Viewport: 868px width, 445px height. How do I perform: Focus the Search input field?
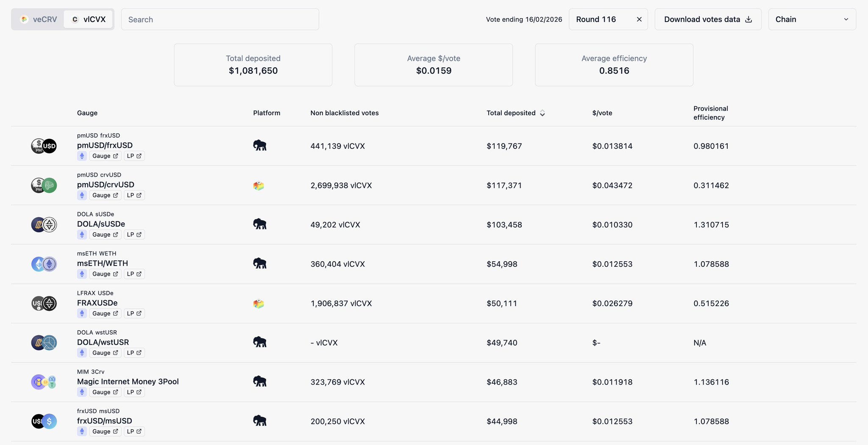click(220, 19)
